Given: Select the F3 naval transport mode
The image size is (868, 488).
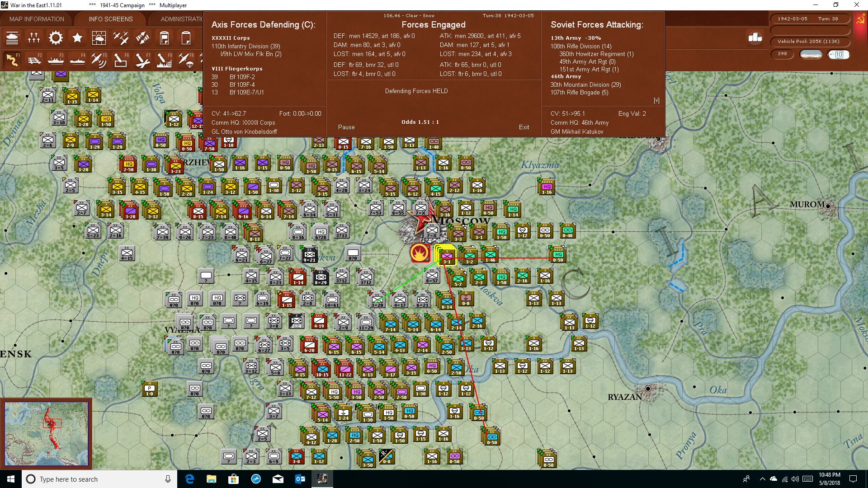Looking at the screenshot, I should (x=56, y=60).
